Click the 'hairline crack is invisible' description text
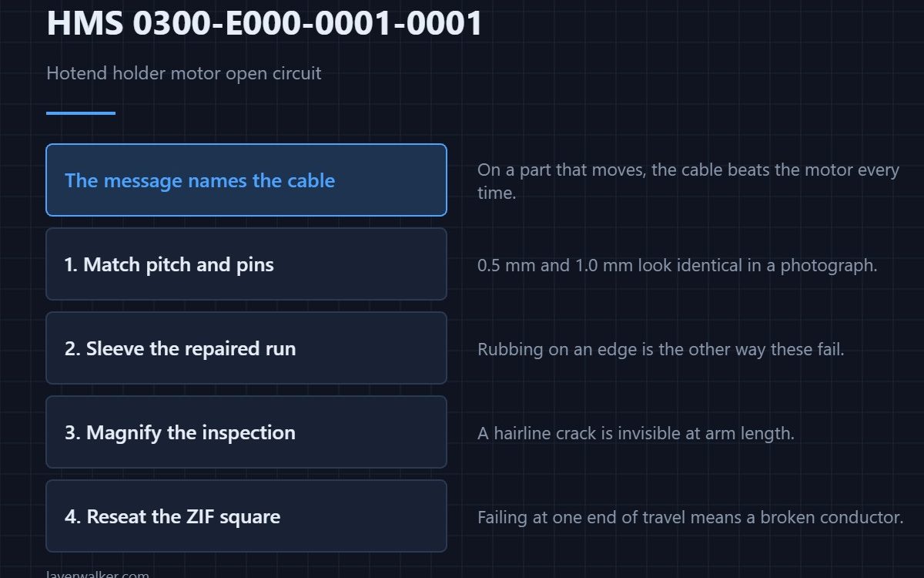This screenshot has width=924, height=578. click(x=635, y=433)
